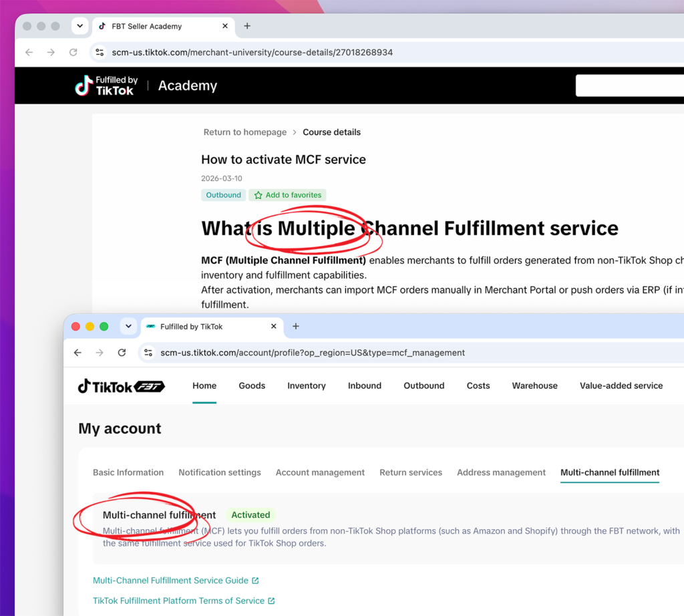Click yellow minimize button of Fulfilled by TikTok window

[90, 326]
